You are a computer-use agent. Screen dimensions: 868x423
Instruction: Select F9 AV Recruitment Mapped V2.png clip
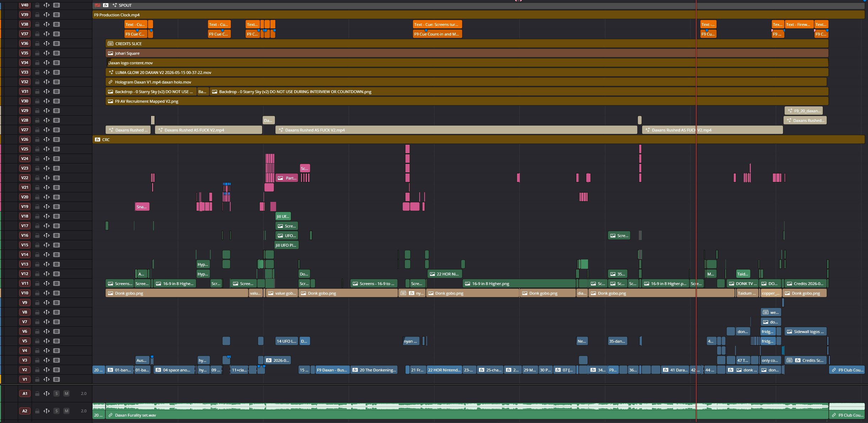tap(467, 101)
